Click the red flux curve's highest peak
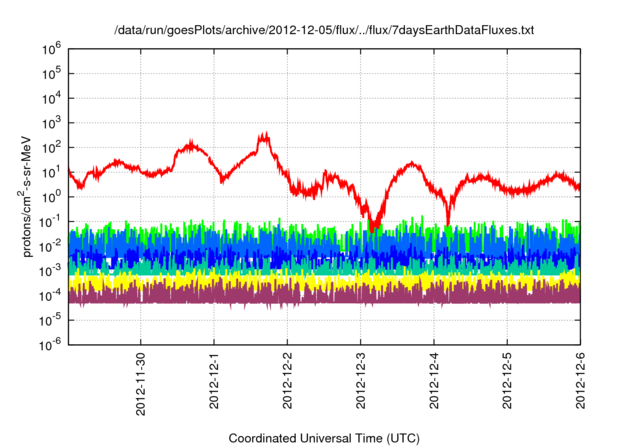640x448 pixels. (266, 135)
